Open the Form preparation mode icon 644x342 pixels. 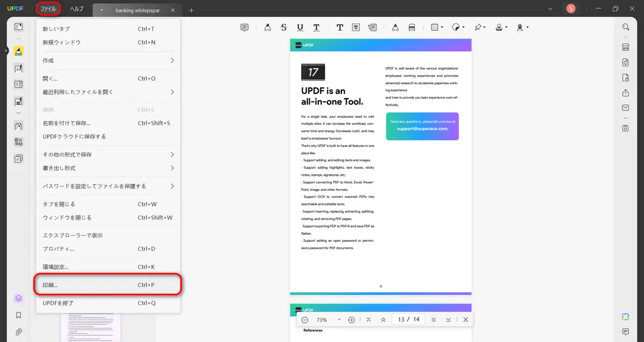coord(18,84)
